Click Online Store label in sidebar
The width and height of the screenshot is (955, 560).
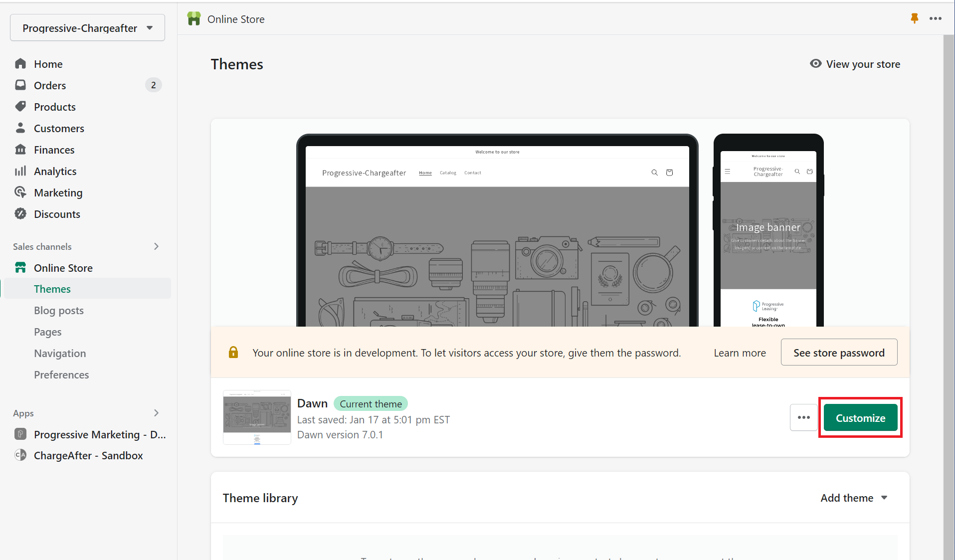tap(63, 268)
